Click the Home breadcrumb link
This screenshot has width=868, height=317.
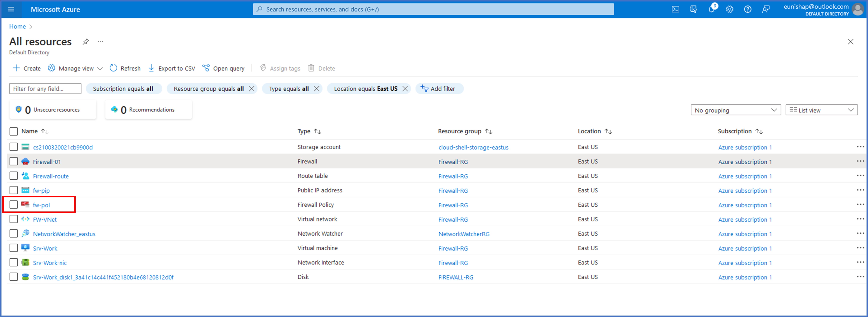pyautogui.click(x=17, y=26)
